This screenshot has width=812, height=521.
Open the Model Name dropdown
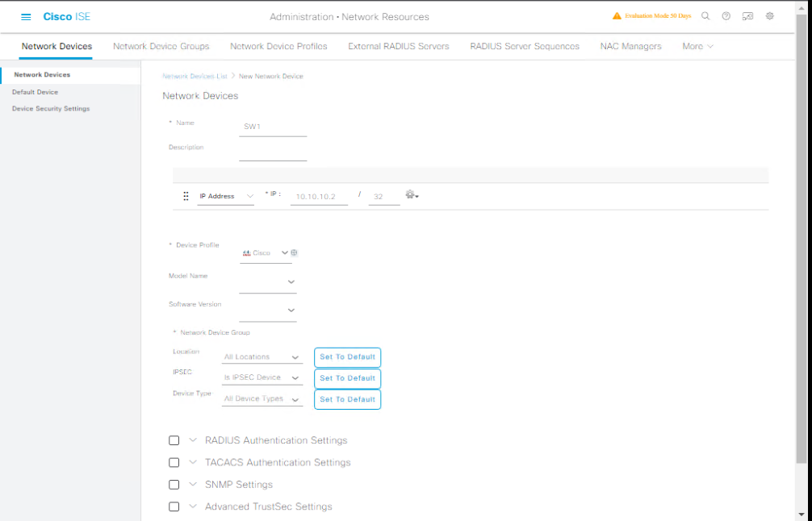268,282
